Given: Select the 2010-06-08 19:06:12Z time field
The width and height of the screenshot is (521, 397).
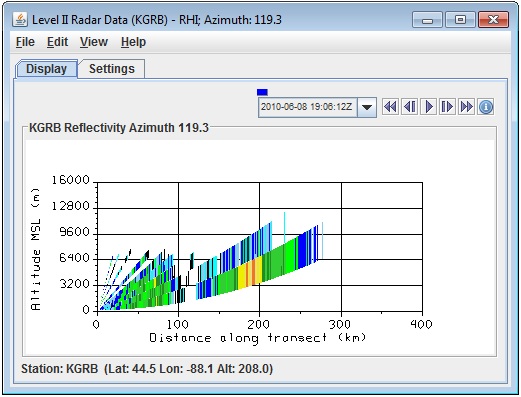Looking at the screenshot, I should [x=307, y=107].
